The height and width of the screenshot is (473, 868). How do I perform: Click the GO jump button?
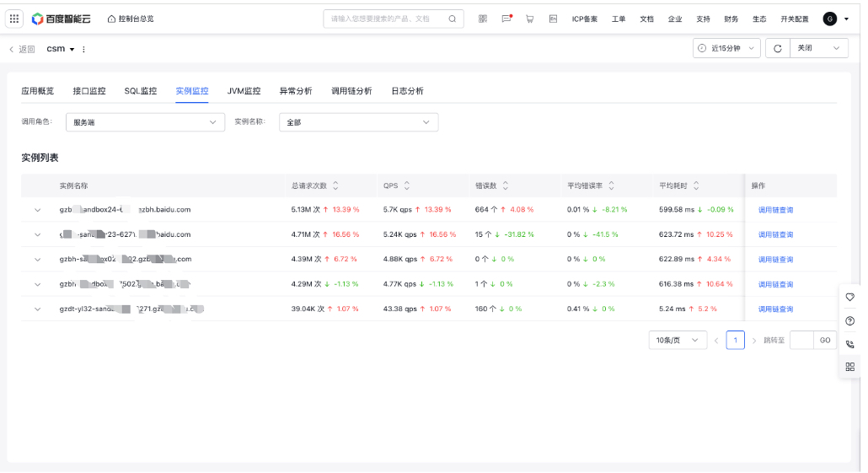pyautogui.click(x=825, y=340)
